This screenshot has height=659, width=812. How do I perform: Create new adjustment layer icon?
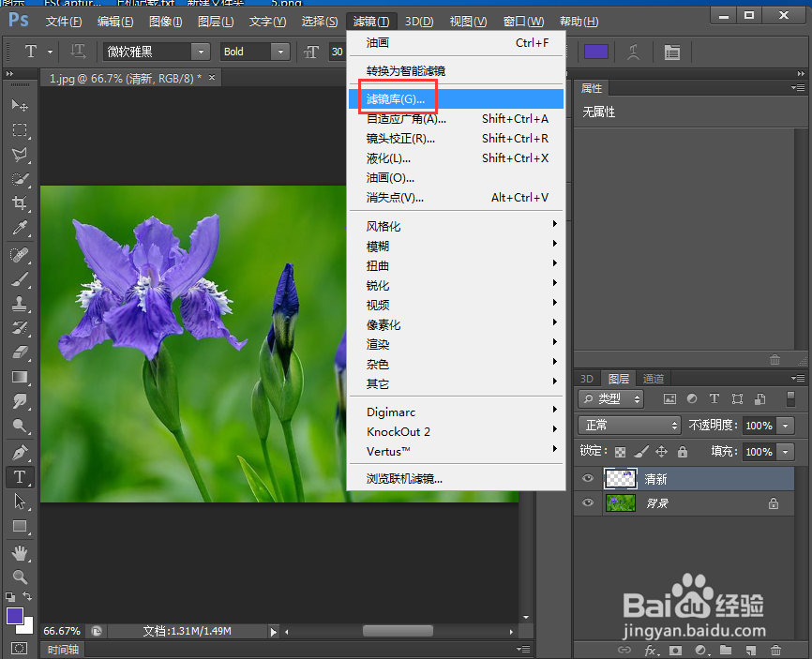(x=701, y=651)
